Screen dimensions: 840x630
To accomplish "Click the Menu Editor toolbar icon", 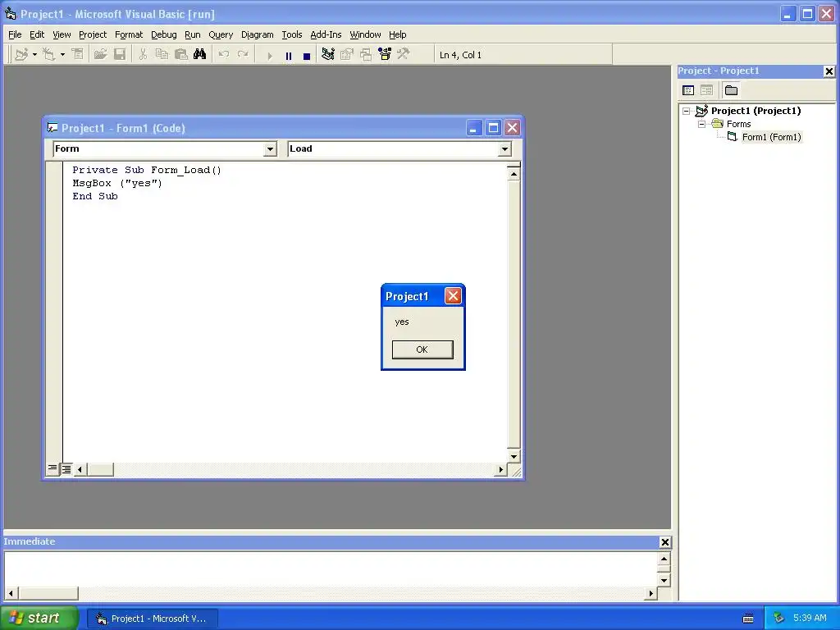I will pos(78,55).
